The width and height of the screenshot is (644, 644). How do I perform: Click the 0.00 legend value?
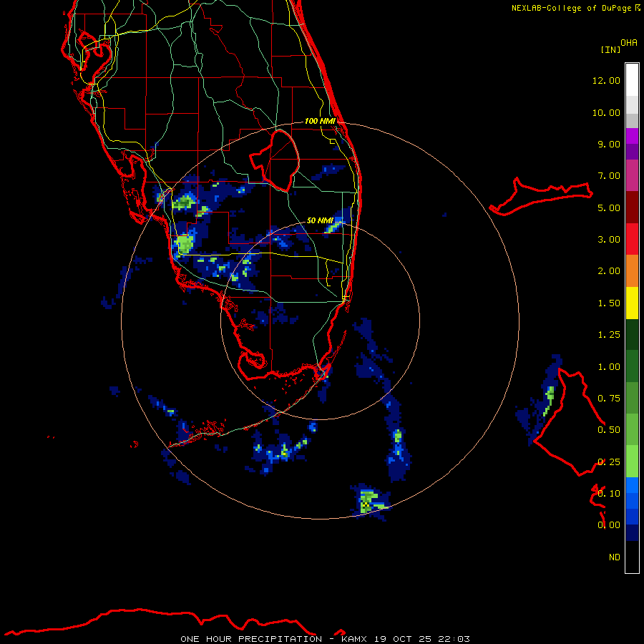pyautogui.click(x=609, y=525)
